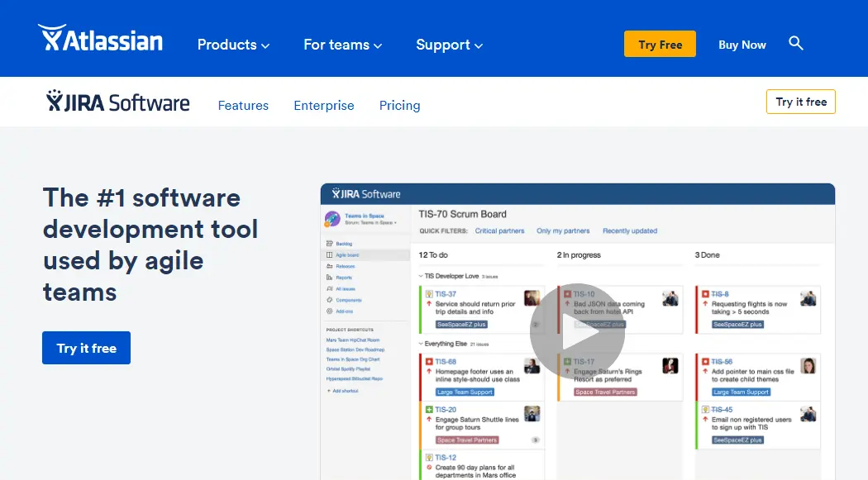Collapse the Everything Else swimlane
The image size is (868, 480).
421,344
